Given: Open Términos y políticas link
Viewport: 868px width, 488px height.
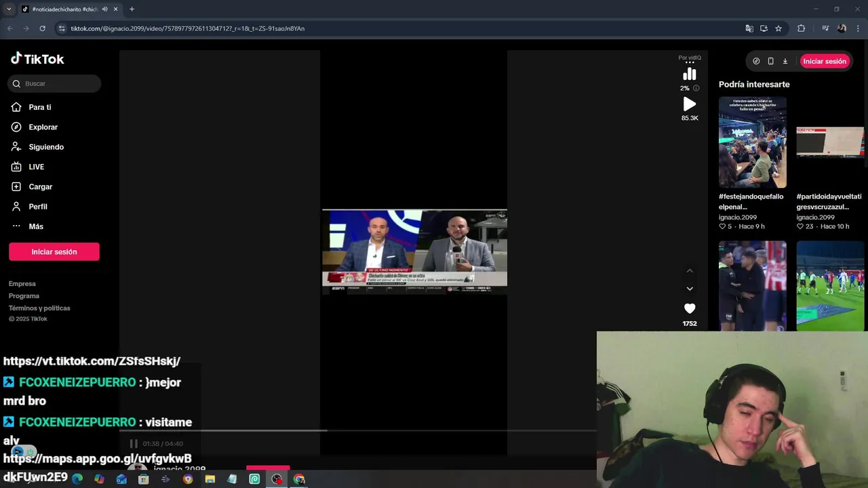Looking at the screenshot, I should click(39, 308).
